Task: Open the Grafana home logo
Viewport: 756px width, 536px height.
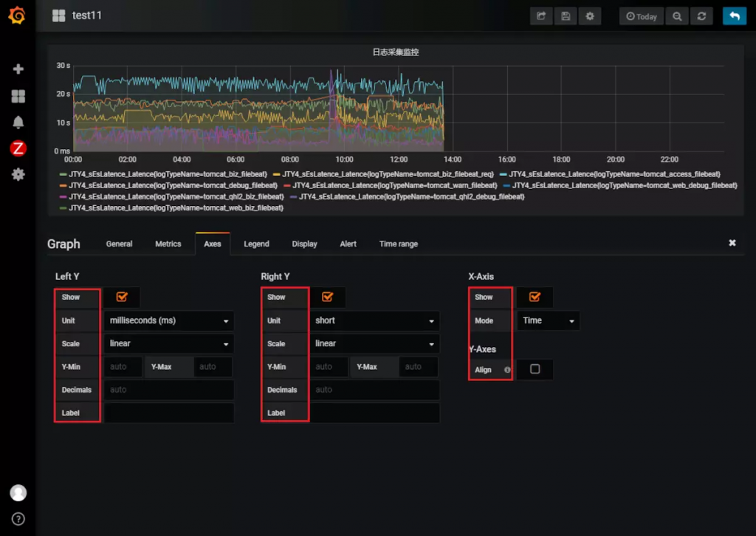Action: [x=18, y=16]
